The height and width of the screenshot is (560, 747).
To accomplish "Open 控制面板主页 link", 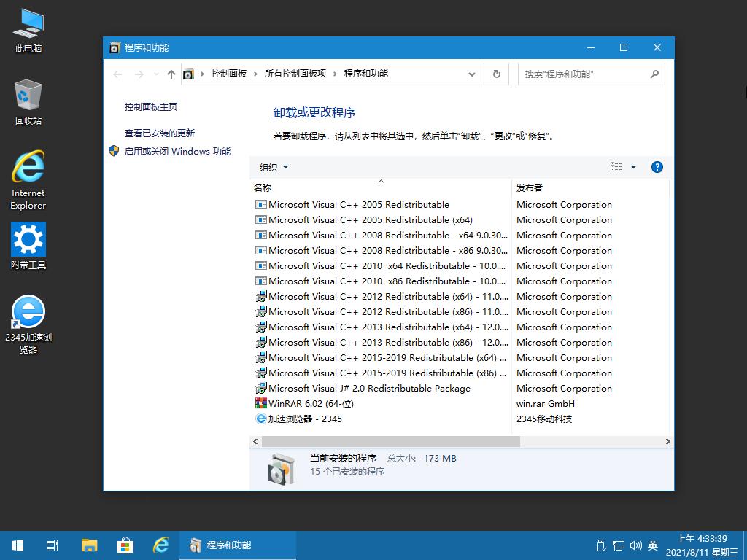I will (151, 107).
